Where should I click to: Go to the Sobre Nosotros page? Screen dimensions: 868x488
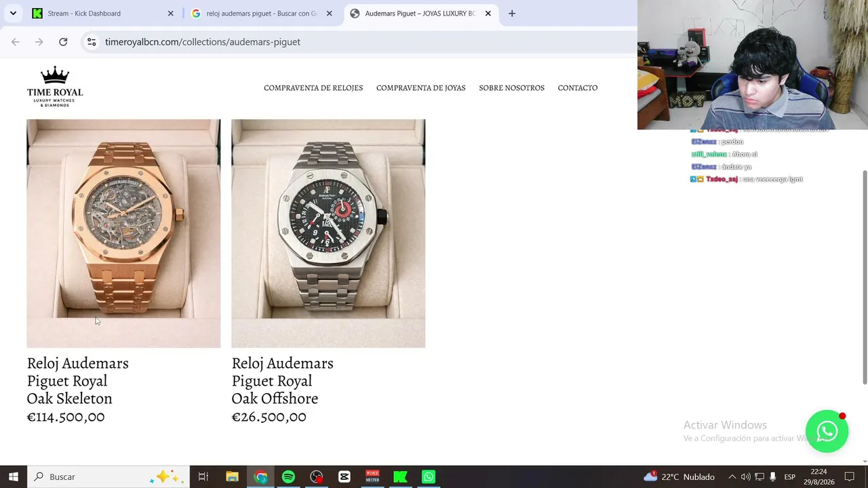512,88
